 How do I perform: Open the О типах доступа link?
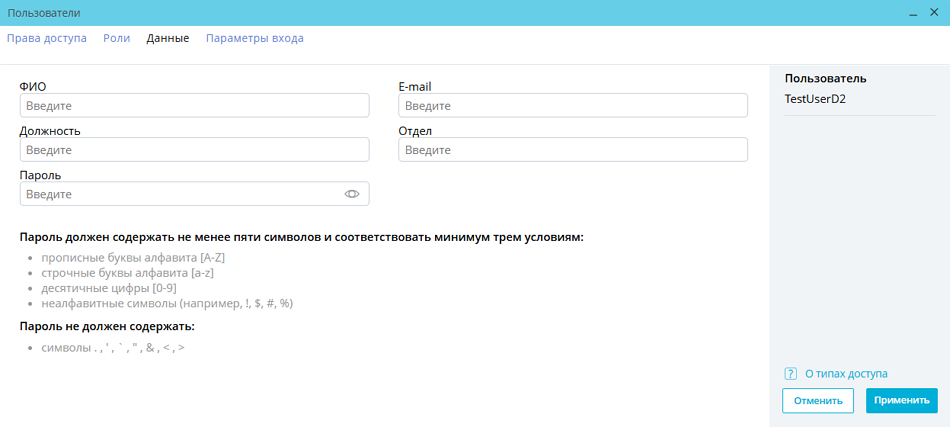click(846, 374)
